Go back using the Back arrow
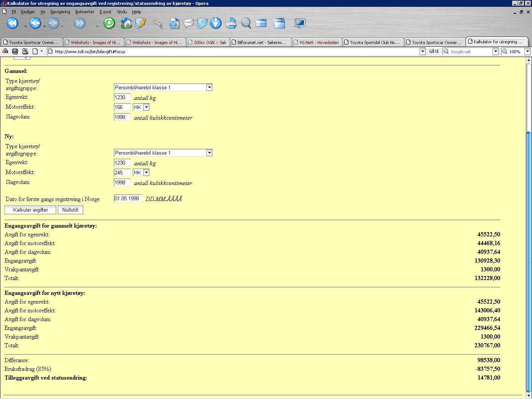The width and height of the screenshot is (532, 399). click(x=35, y=24)
